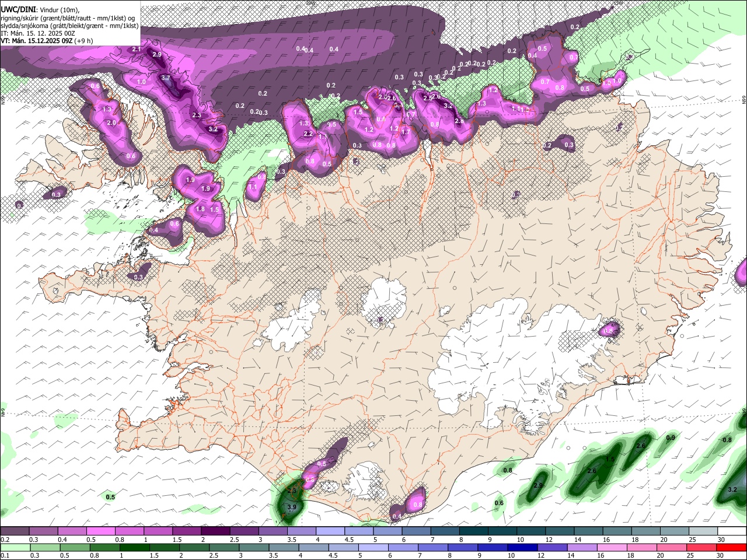
Task: Click the 1.8 snowfall value in the west
Action: click(200, 209)
